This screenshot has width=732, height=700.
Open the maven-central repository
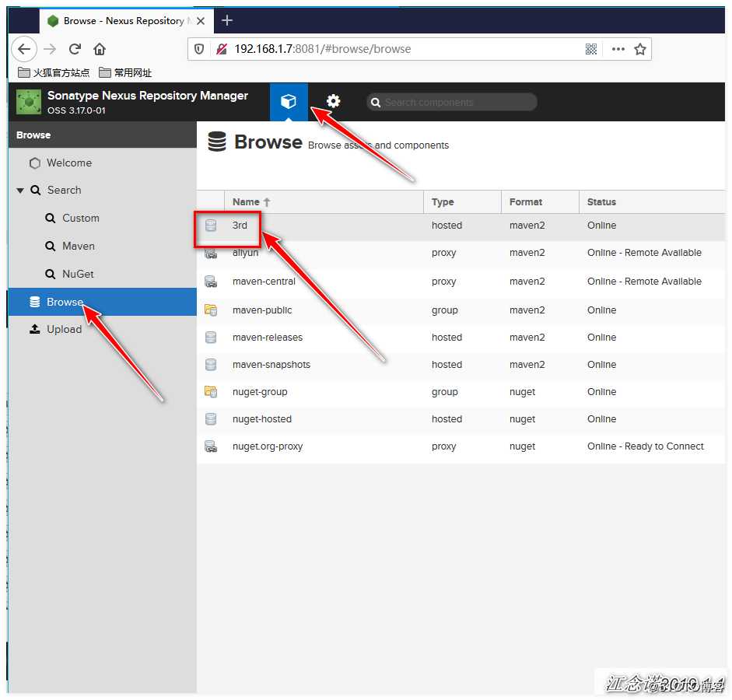tap(461, 282)
